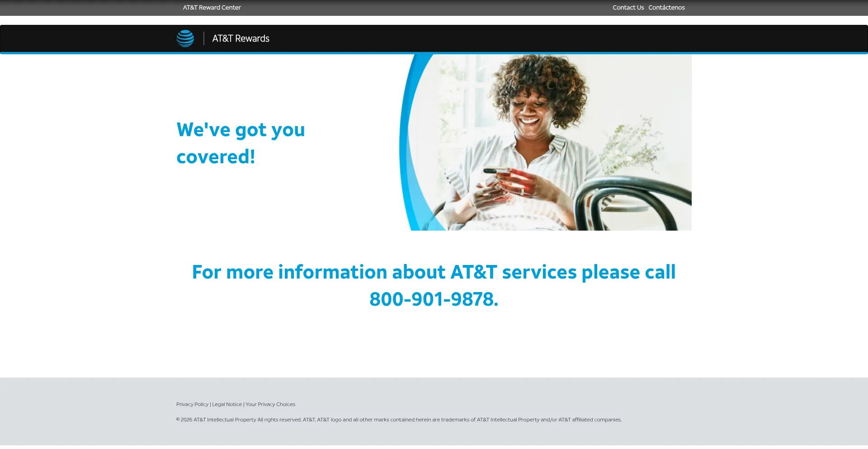
Task: Click the AT&T globe logo
Action: pyautogui.click(x=185, y=38)
